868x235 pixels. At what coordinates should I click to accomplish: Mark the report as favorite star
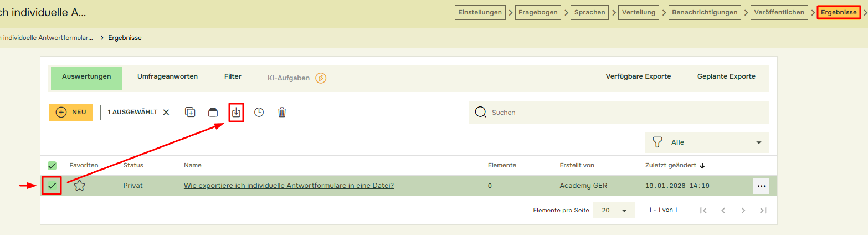[79, 186]
